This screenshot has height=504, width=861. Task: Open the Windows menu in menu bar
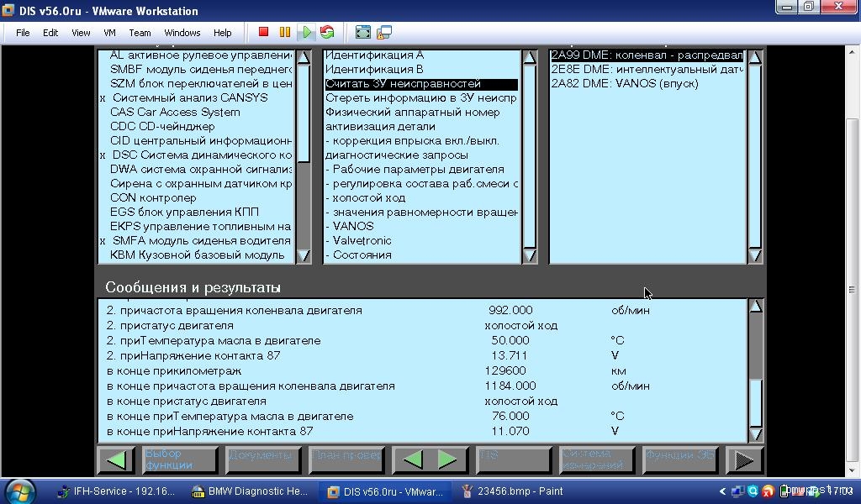[182, 33]
